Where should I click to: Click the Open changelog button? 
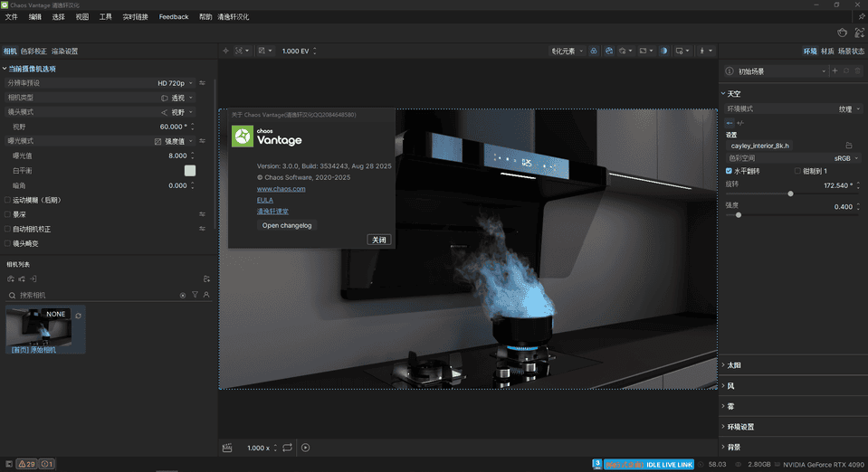point(287,225)
